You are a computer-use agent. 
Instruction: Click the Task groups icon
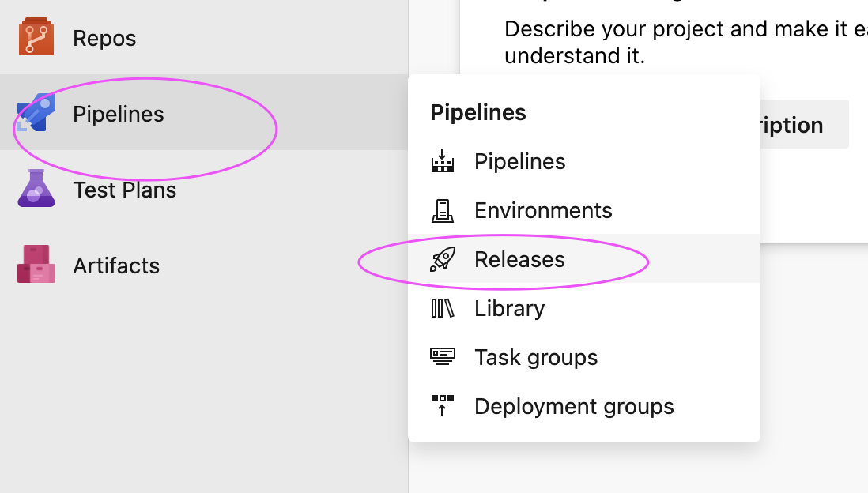443,357
